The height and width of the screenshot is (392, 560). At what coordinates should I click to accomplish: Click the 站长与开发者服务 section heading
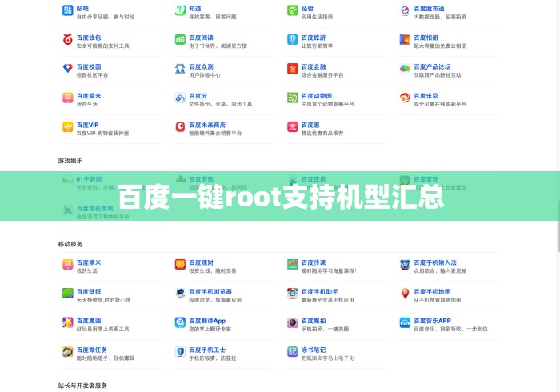point(82,386)
